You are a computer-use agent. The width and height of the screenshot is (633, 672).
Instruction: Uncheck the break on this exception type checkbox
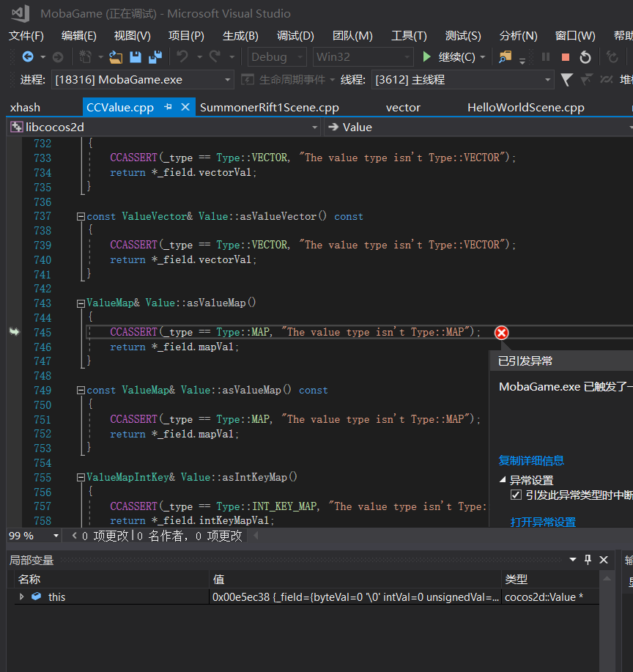click(516, 495)
